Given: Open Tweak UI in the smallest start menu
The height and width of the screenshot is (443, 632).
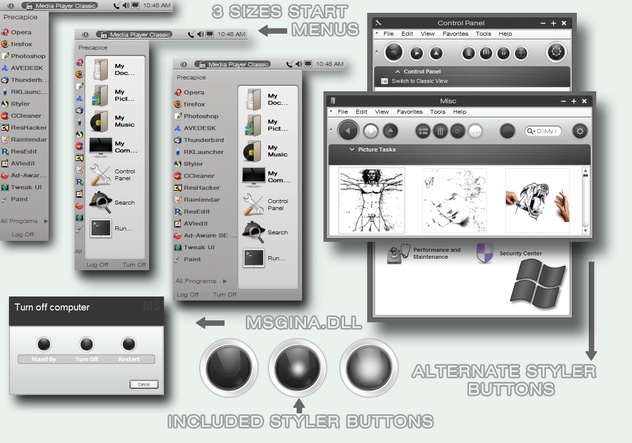Looking at the screenshot, I should [x=22, y=187].
